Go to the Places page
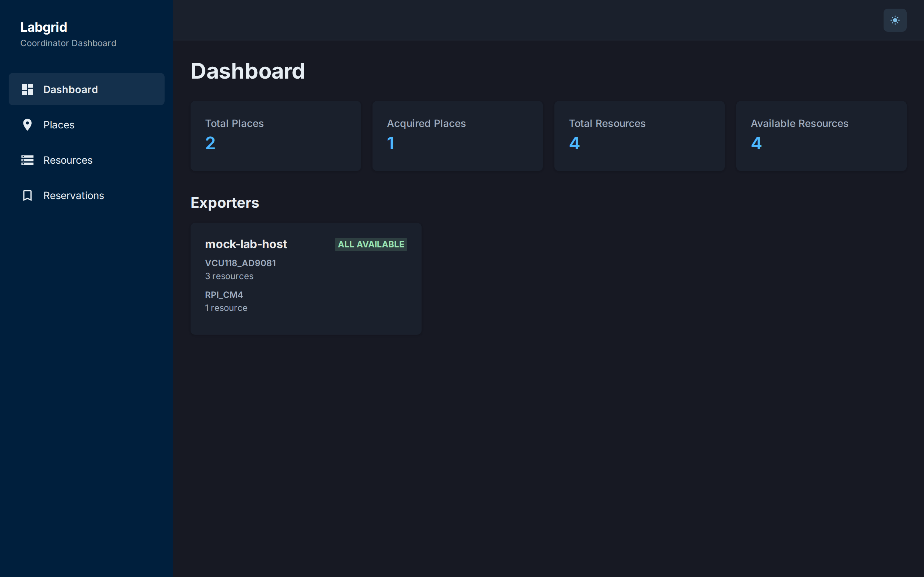The width and height of the screenshot is (924, 577). (x=87, y=125)
